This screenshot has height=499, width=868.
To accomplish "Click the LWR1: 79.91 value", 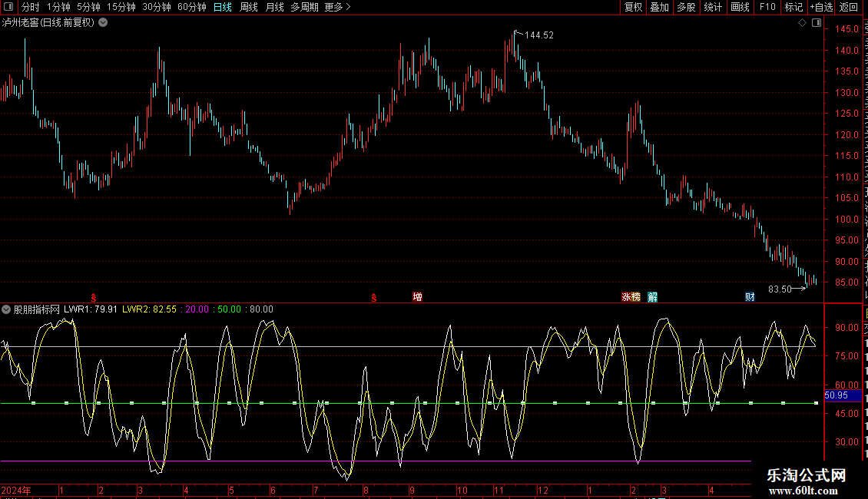I will [90, 309].
